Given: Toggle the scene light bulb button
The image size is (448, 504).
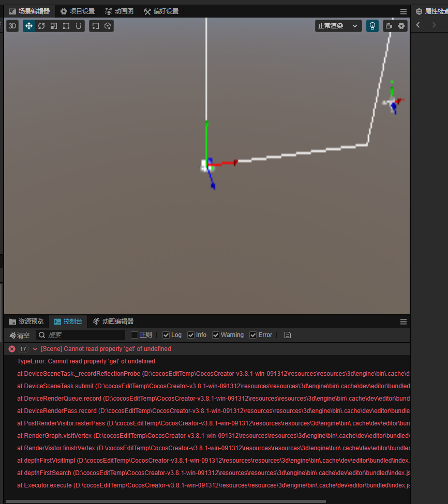Looking at the screenshot, I should pyautogui.click(x=372, y=26).
